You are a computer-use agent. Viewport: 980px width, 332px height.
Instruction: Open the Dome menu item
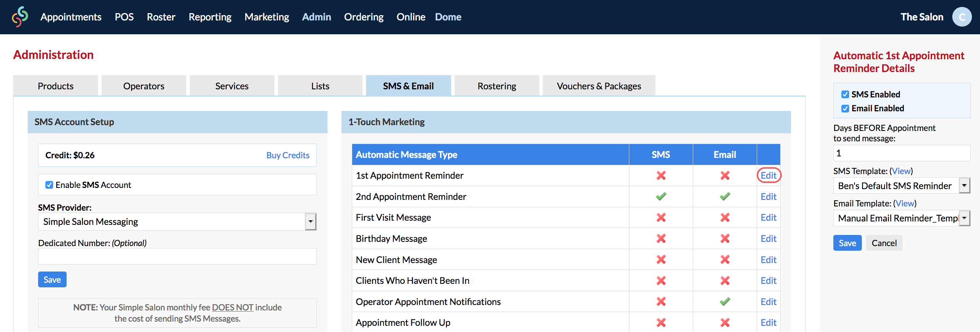tap(448, 17)
